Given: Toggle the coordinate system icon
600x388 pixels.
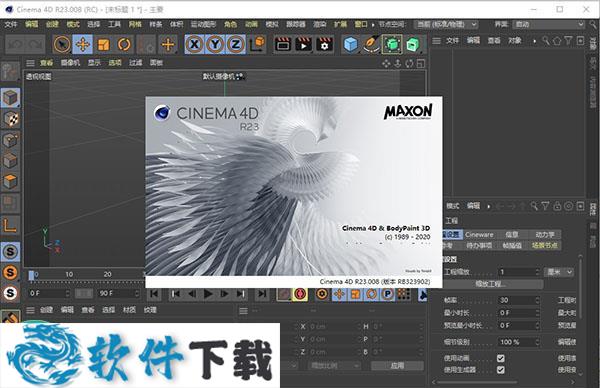Looking at the screenshot, I should click(257, 44).
